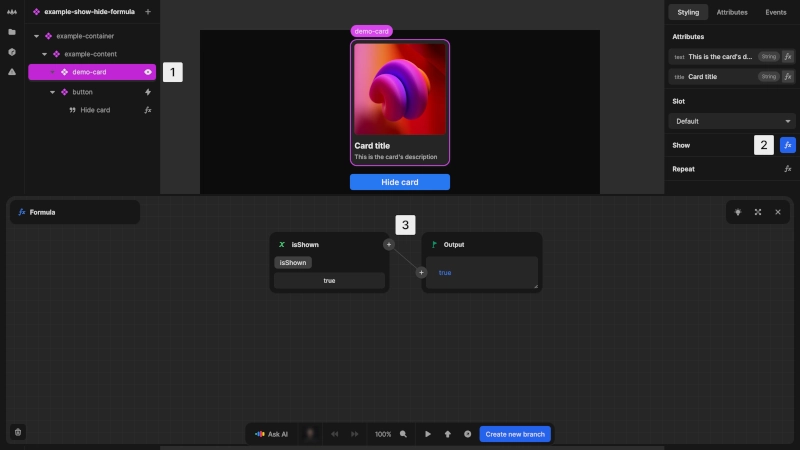Edit the text attribute value field
800x450 pixels.
click(x=720, y=57)
